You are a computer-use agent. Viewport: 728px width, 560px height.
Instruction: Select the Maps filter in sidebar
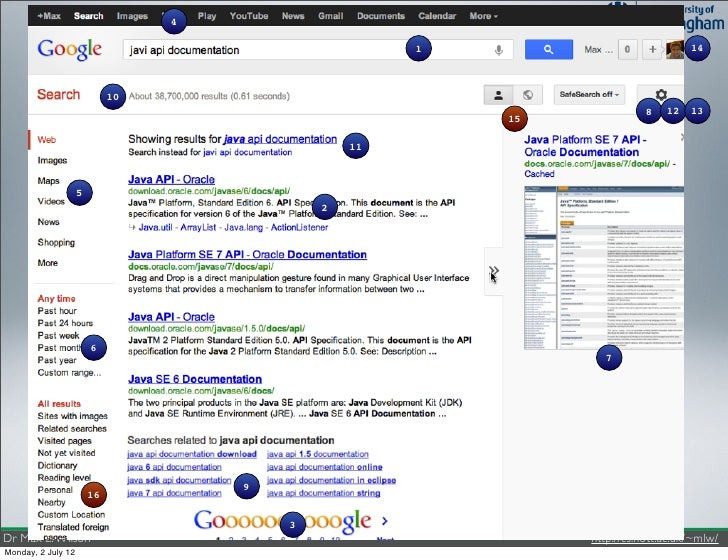(48, 181)
